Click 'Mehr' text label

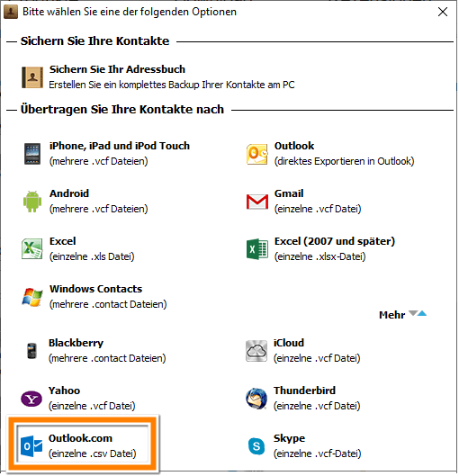[x=391, y=315]
